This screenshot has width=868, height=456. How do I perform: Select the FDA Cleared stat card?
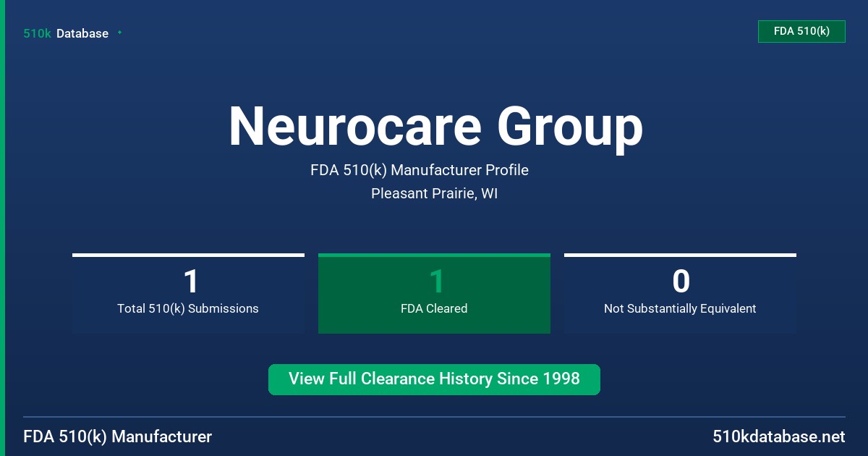(x=434, y=293)
